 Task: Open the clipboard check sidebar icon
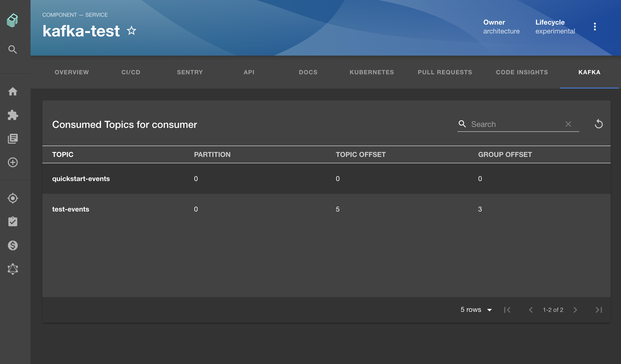tap(13, 222)
